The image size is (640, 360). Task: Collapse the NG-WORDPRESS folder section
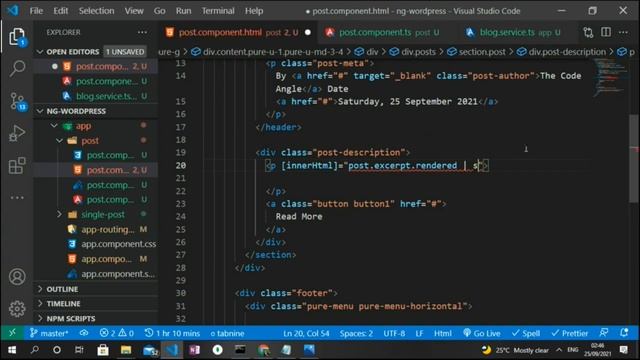pos(40,111)
